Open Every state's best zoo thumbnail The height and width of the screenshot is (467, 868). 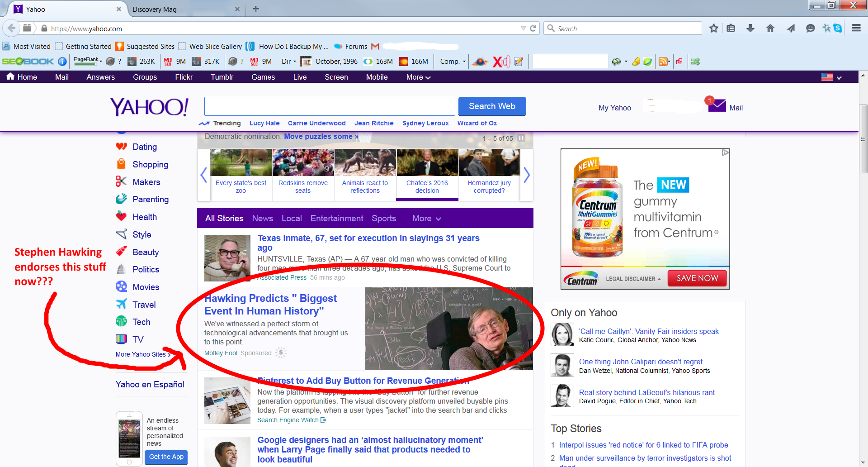coord(241,162)
